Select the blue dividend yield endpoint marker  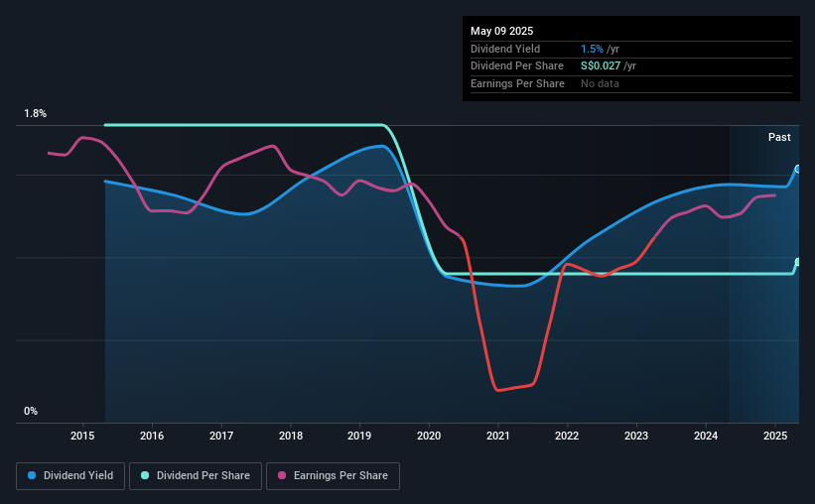(x=798, y=170)
